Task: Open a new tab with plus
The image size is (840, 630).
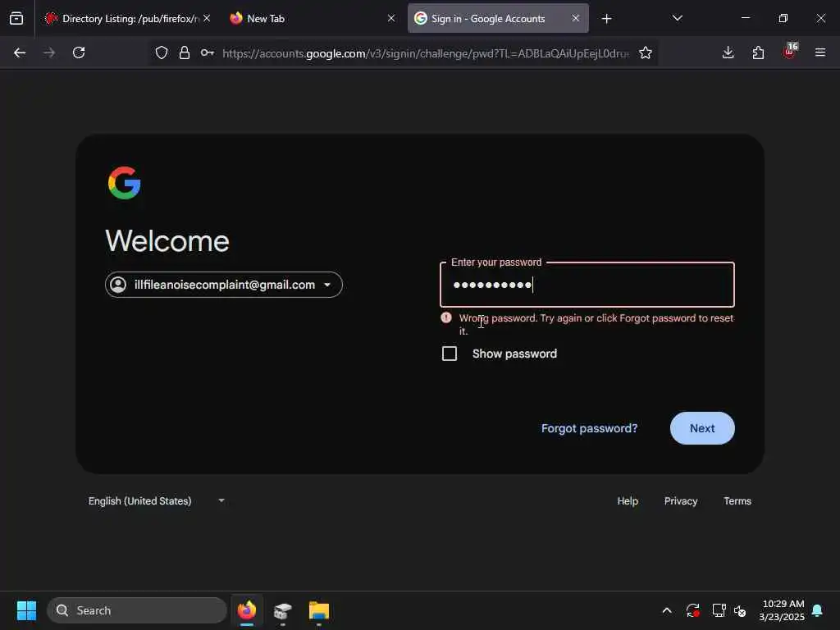Action: tap(606, 19)
